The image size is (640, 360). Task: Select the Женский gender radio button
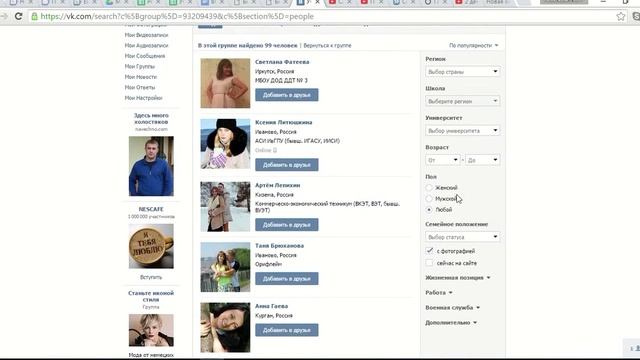point(429,188)
